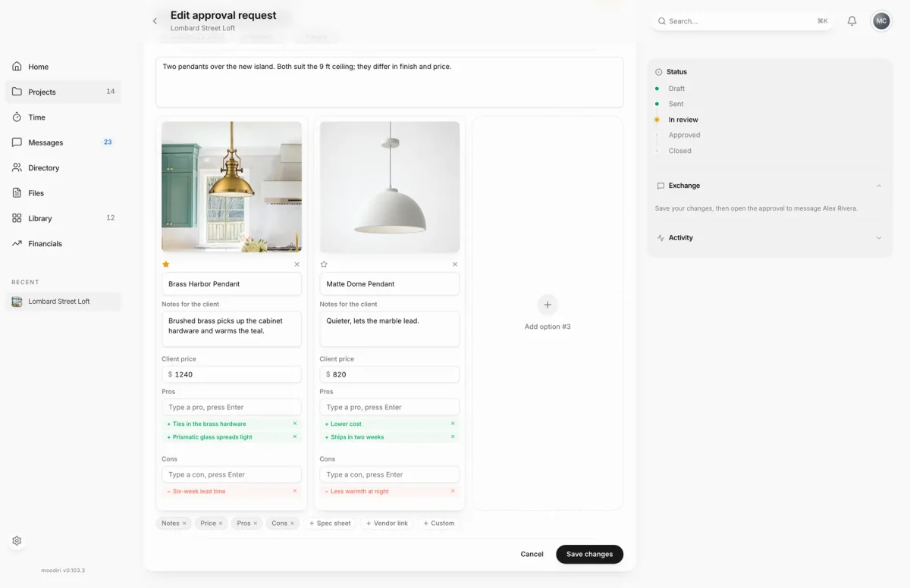910x588 pixels.
Task: Click the Financials trend icon
Action: click(x=17, y=243)
